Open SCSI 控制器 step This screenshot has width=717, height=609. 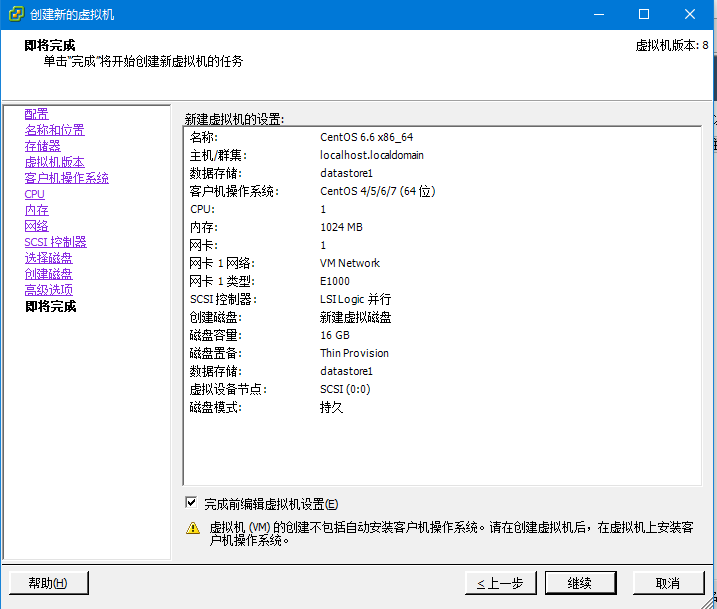click(x=55, y=242)
